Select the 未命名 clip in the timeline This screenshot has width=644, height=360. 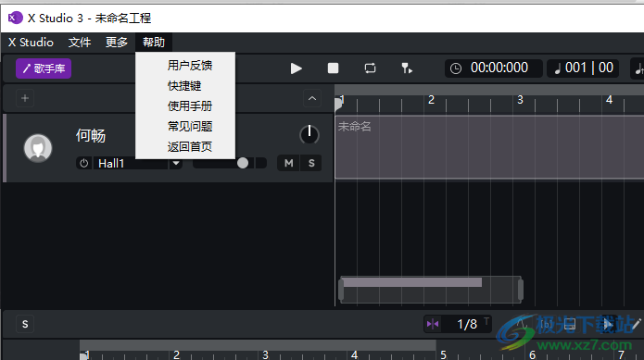click(x=489, y=147)
